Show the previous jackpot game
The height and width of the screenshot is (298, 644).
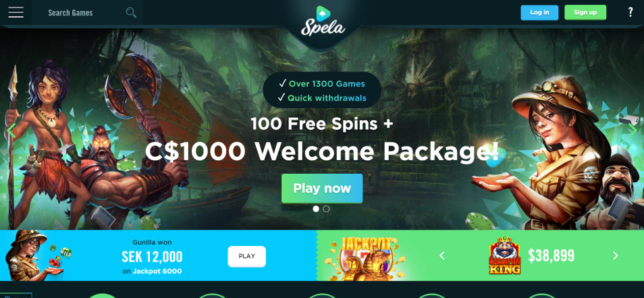click(x=442, y=255)
